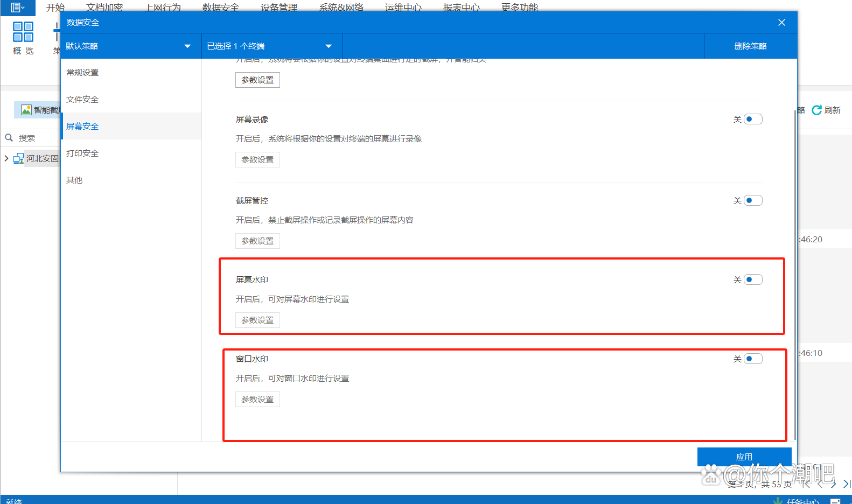Close the 数据安全 dialog

[x=781, y=23]
